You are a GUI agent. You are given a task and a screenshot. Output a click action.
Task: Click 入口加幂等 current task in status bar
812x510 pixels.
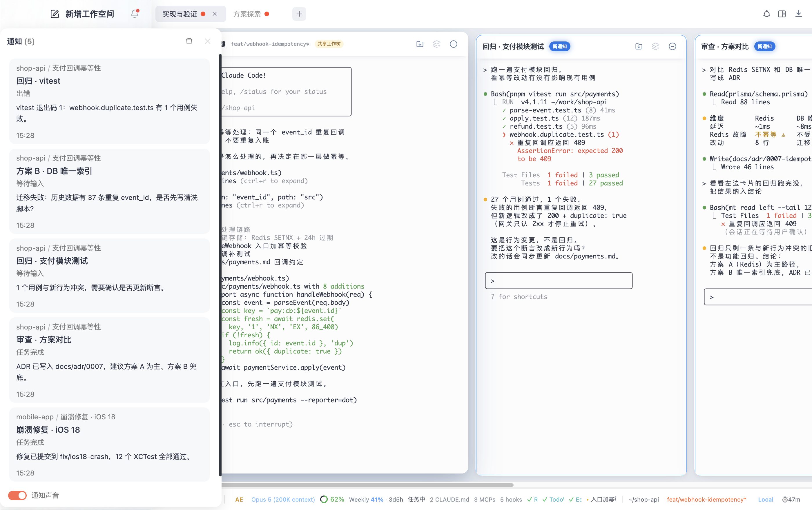pyautogui.click(x=601, y=499)
